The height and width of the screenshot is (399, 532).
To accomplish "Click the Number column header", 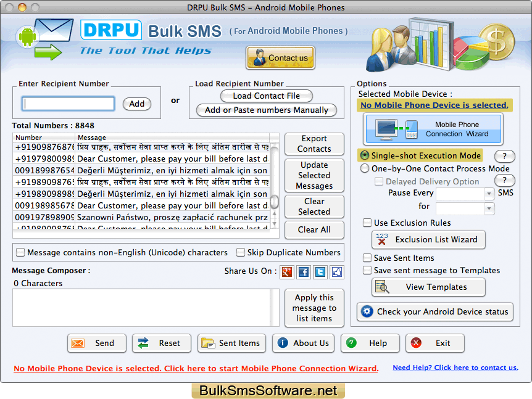I will tap(44, 138).
